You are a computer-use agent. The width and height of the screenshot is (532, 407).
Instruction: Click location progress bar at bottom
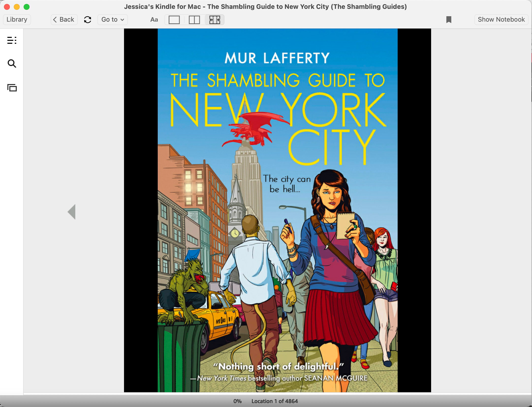click(x=266, y=401)
